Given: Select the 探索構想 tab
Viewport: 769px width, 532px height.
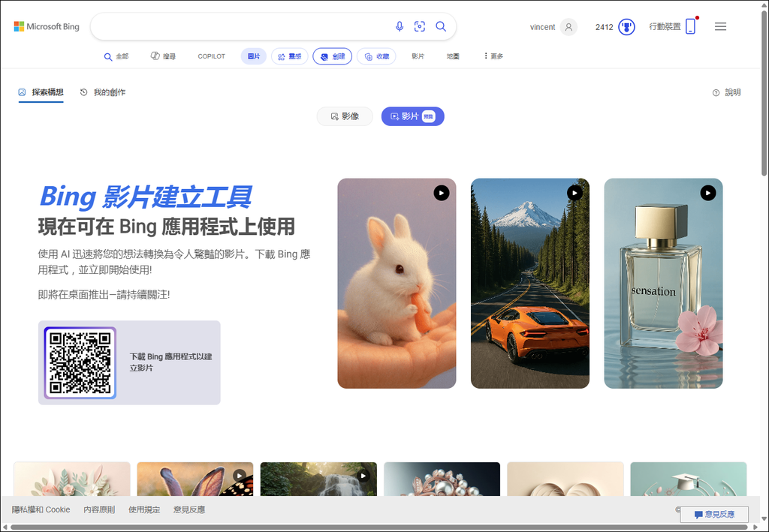Looking at the screenshot, I should pos(41,92).
